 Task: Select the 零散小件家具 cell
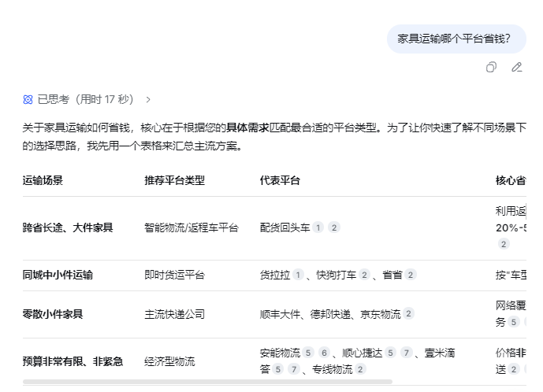[53, 314]
